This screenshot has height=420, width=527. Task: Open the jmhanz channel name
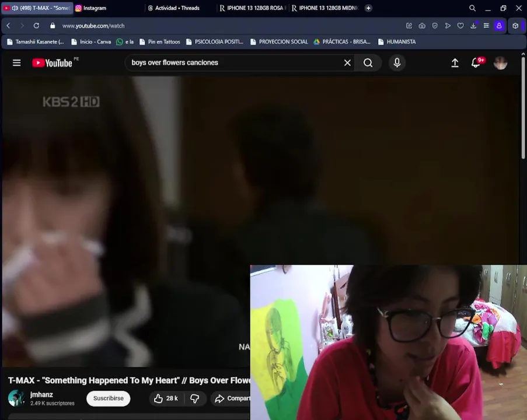tap(41, 394)
